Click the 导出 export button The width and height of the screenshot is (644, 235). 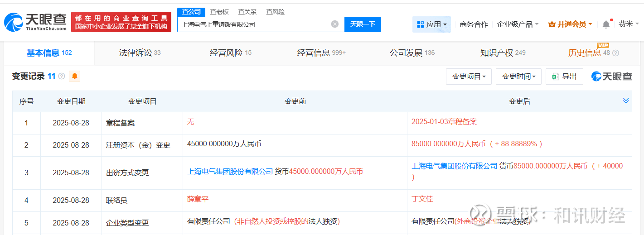coord(564,77)
